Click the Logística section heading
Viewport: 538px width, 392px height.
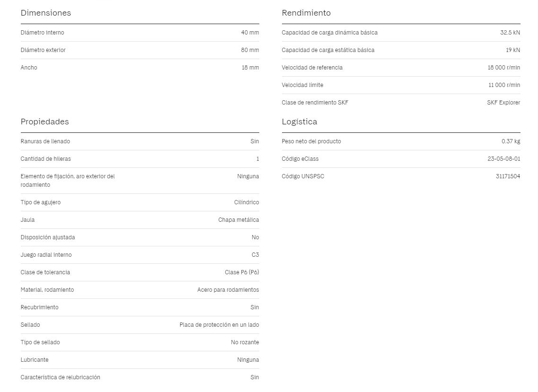(299, 122)
